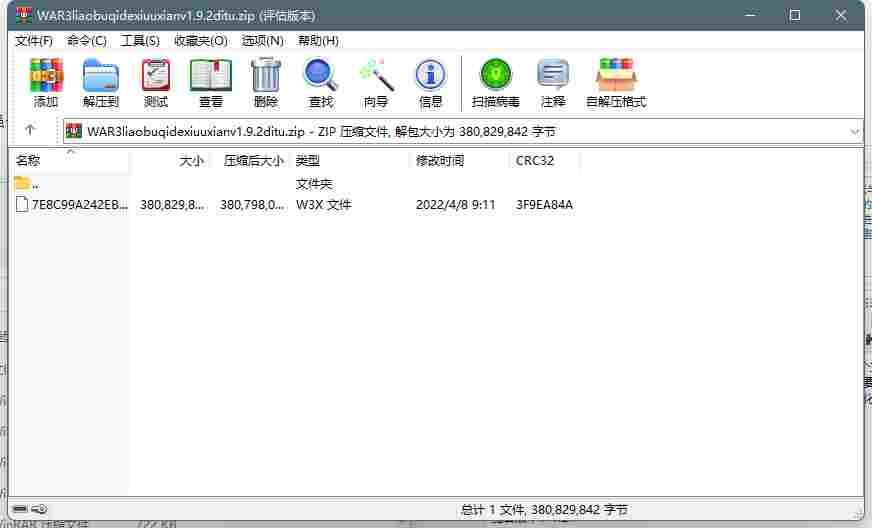
Task: Click the CRC value 3F9EA84A
Action: click(x=544, y=205)
